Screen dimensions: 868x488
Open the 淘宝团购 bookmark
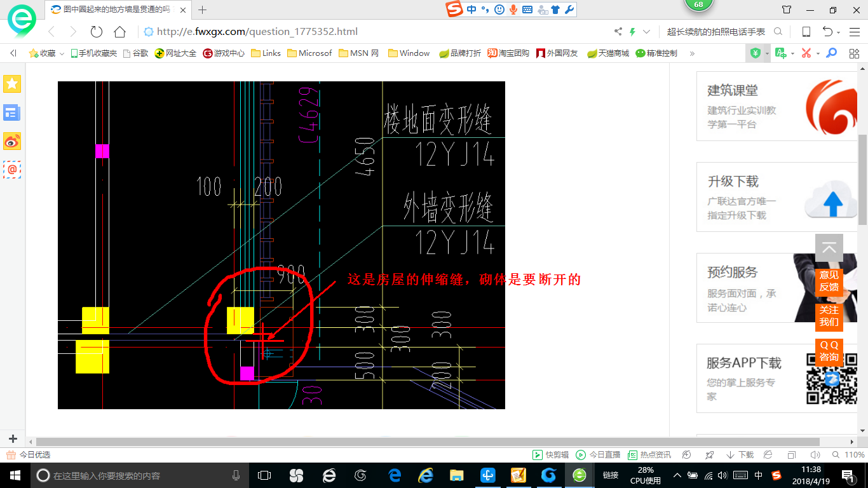508,53
